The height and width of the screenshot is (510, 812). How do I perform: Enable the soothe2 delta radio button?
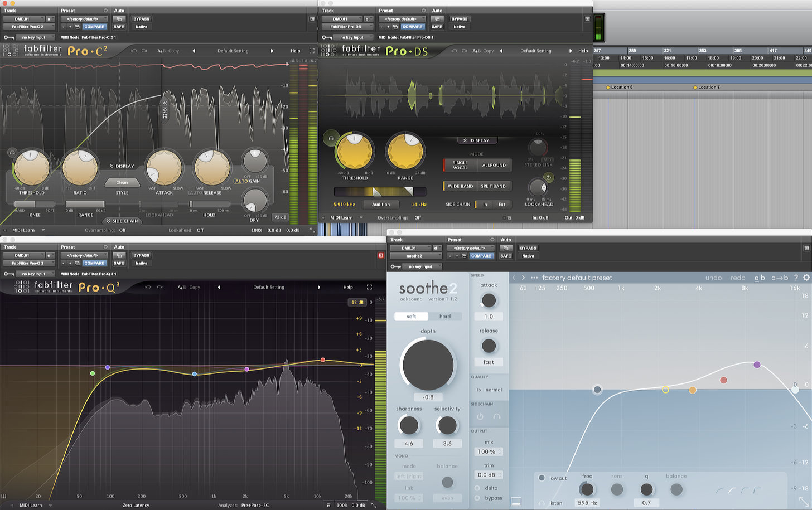click(x=477, y=488)
